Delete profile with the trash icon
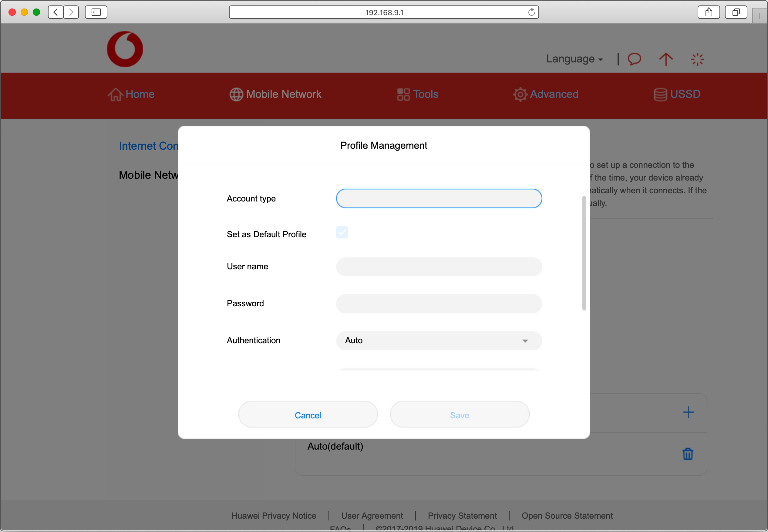 (x=687, y=454)
